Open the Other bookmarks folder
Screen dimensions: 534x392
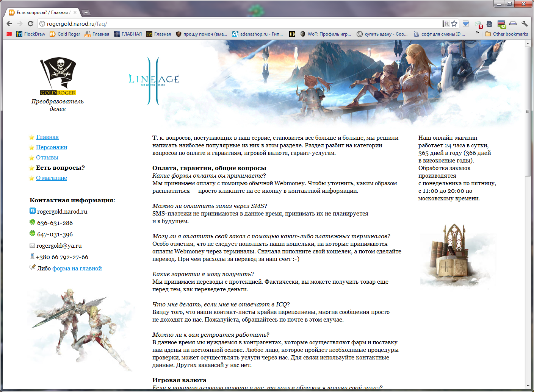coord(506,34)
